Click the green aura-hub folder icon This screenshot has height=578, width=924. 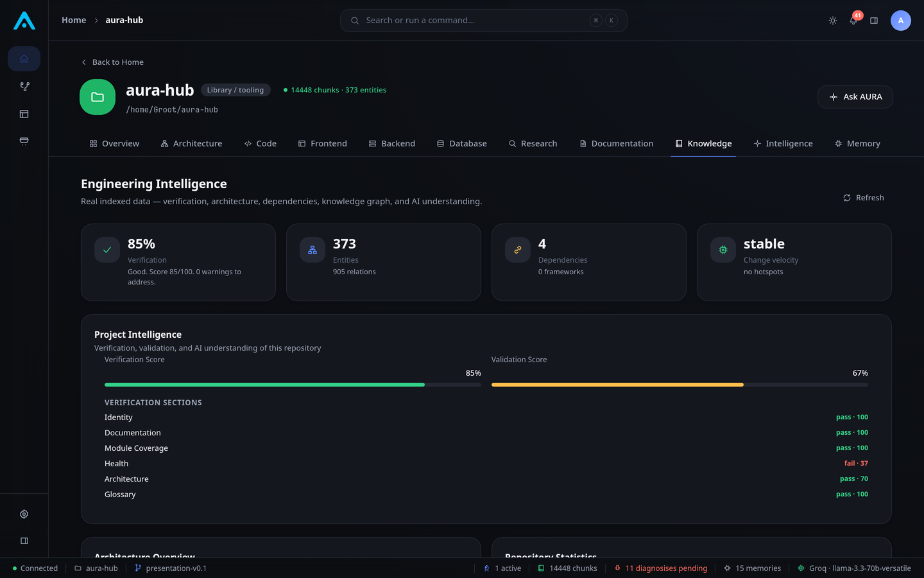point(98,97)
